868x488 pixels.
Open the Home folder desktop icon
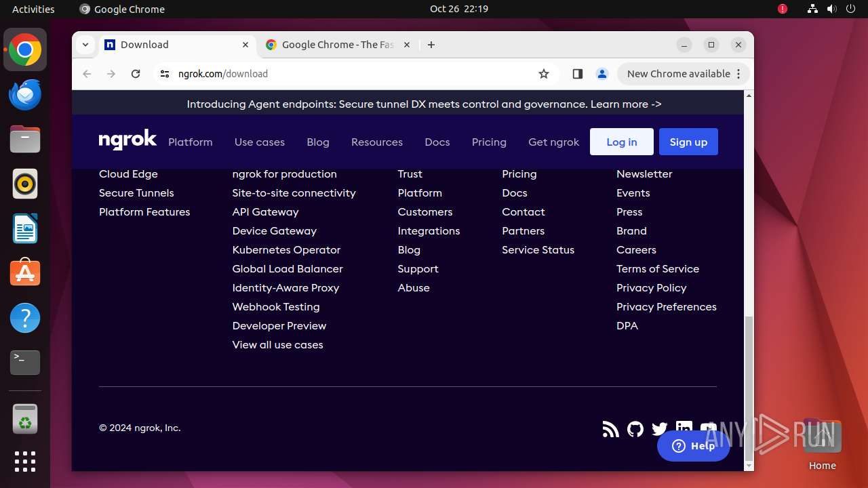822,445
